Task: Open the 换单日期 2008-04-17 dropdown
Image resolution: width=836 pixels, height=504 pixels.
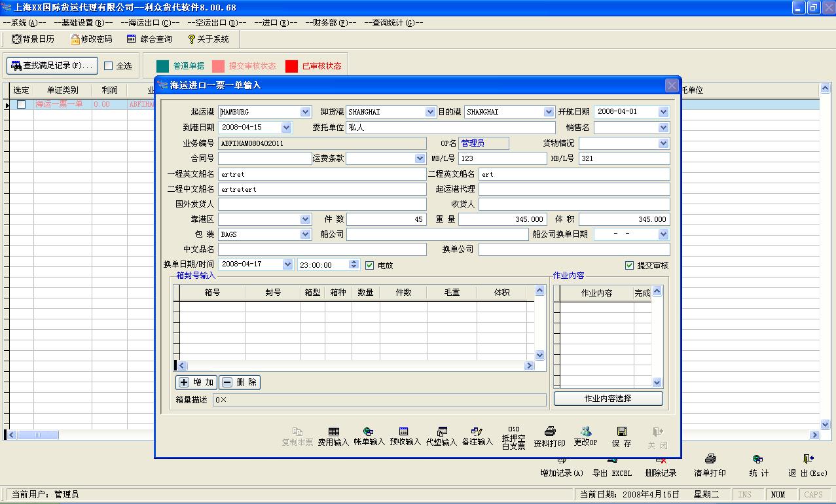Action: (287, 264)
